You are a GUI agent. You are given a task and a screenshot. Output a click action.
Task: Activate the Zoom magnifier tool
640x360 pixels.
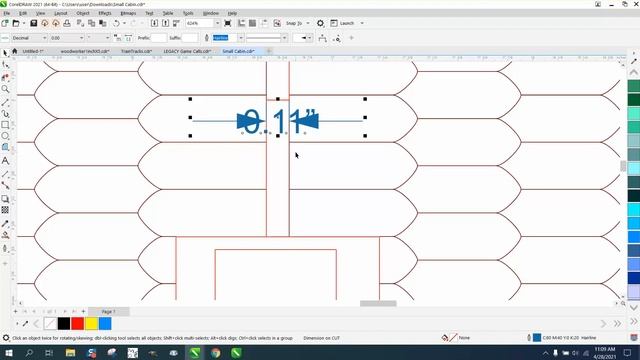click(5, 89)
